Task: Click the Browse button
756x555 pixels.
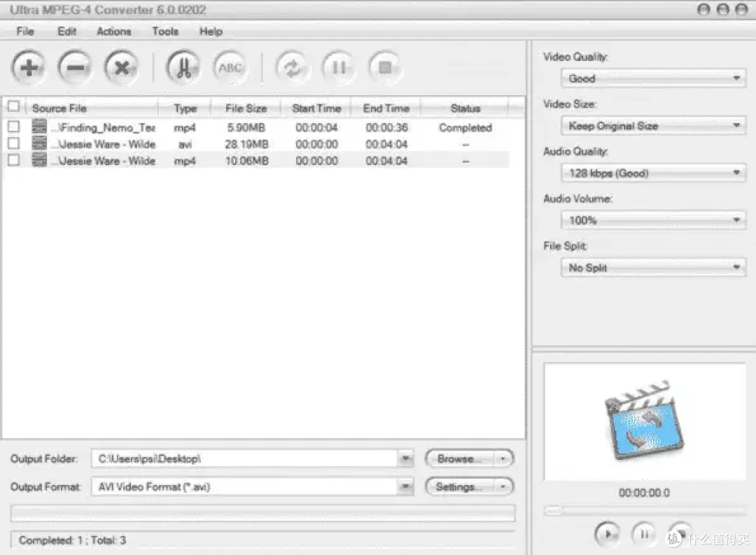Action: 458,459
